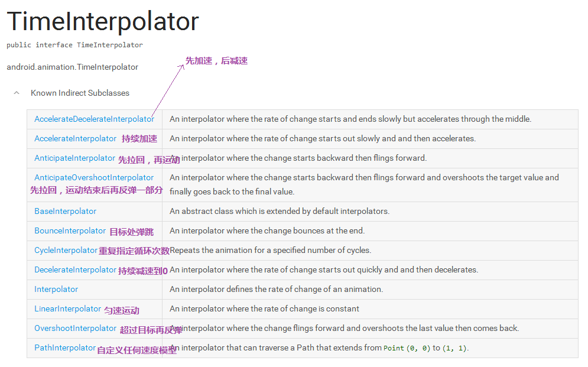The height and width of the screenshot is (367, 588).
Task: Open the AccelerateInterpolator link
Action: 74,138
